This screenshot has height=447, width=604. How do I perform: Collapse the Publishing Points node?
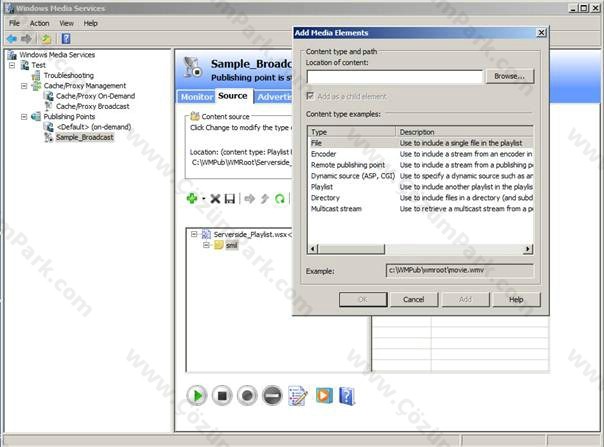[x=24, y=116]
